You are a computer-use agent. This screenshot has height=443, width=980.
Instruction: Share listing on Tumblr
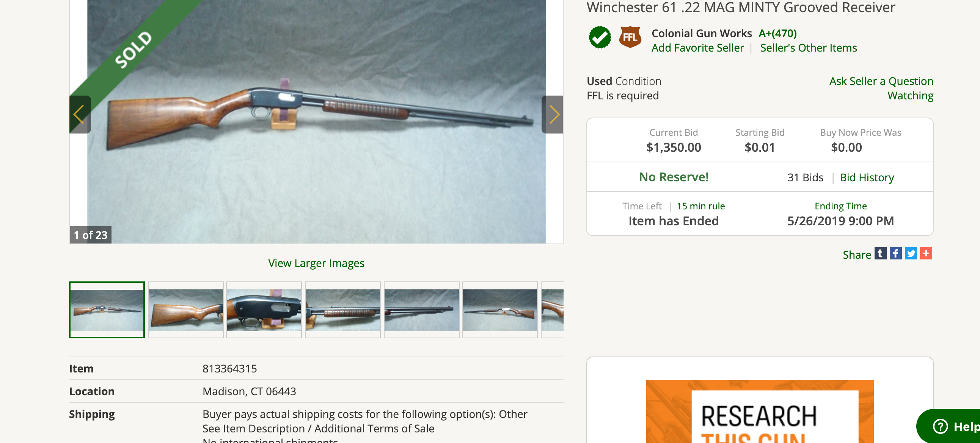(880, 253)
